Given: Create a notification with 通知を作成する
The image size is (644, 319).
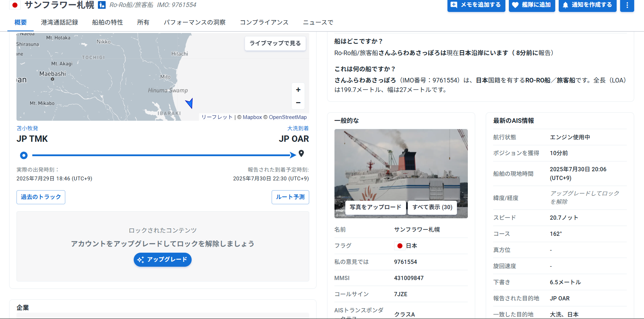Looking at the screenshot, I should tap(587, 5).
